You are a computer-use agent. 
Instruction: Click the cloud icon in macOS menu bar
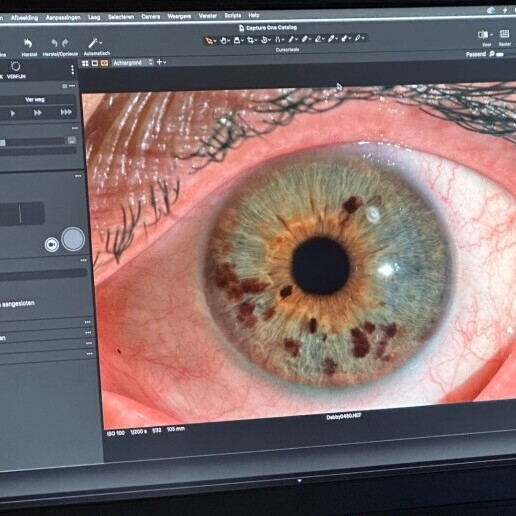(491, 11)
